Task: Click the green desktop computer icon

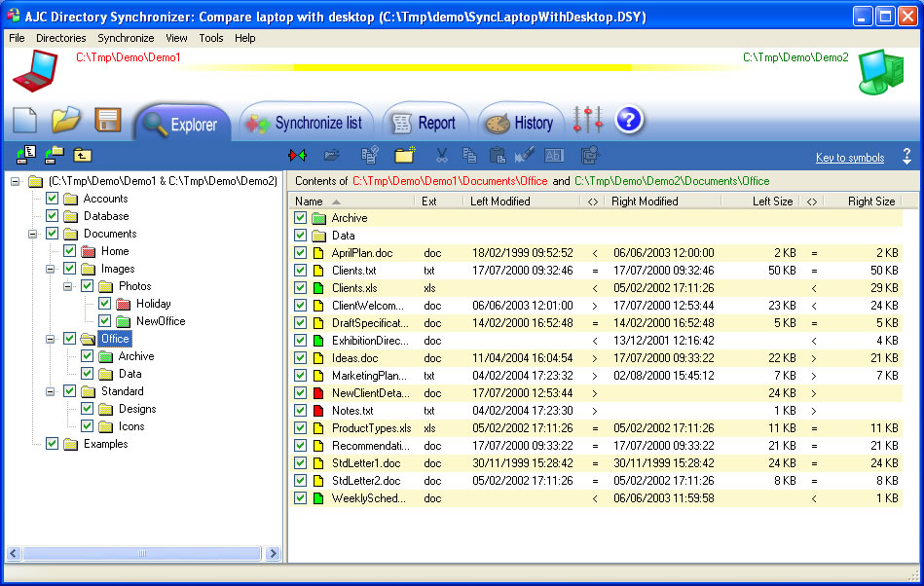Action: click(x=881, y=72)
